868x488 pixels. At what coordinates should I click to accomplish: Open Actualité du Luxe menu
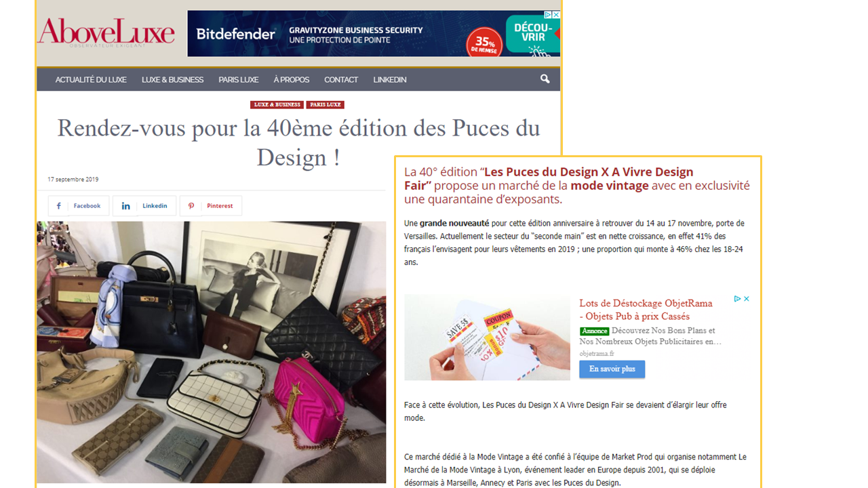[x=91, y=80]
